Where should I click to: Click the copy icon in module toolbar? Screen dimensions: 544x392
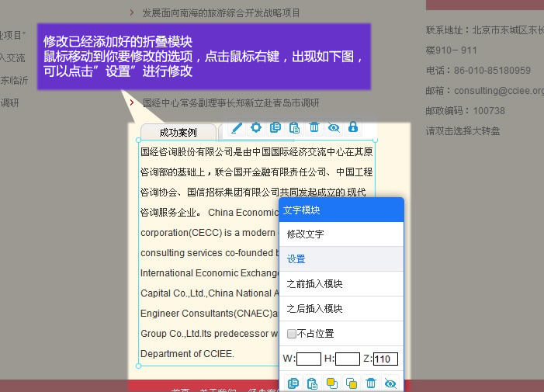point(275,127)
